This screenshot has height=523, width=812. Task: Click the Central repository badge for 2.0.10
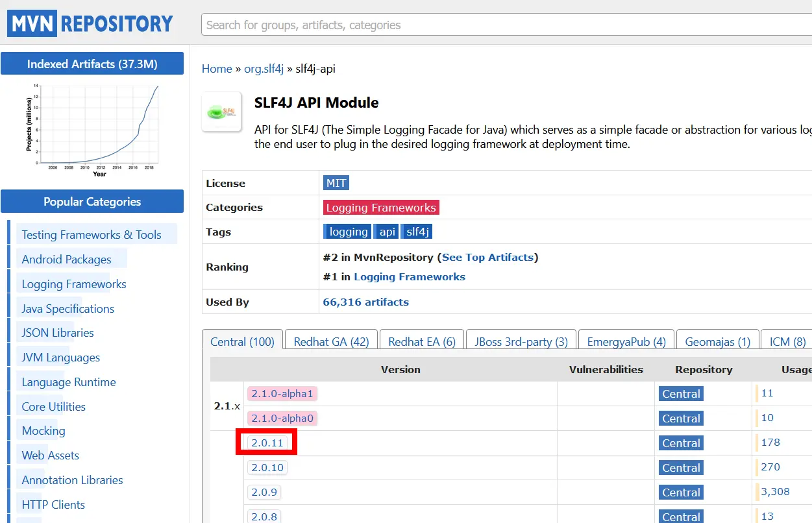click(681, 468)
